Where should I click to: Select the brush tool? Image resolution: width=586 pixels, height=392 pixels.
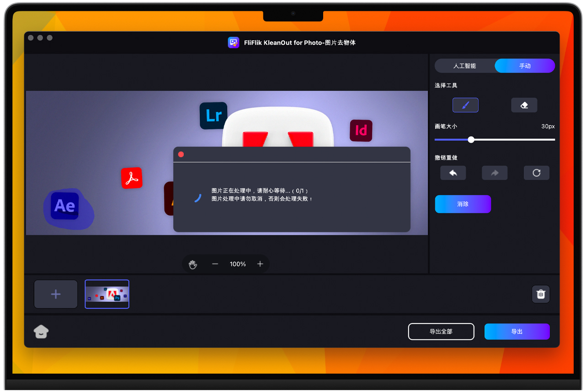tap(465, 105)
